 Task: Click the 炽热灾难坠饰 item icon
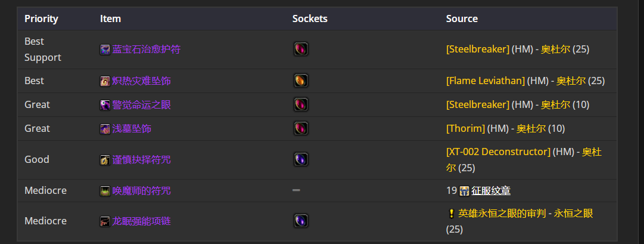tap(105, 81)
